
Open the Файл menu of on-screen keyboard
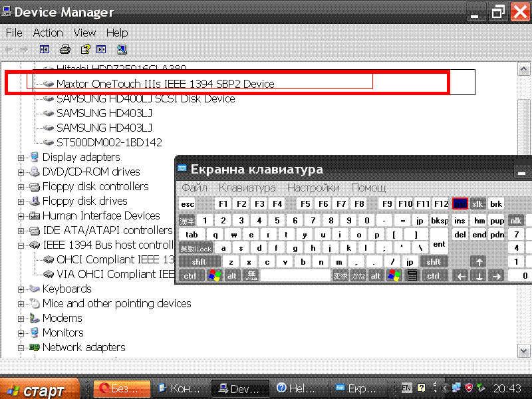[194, 188]
